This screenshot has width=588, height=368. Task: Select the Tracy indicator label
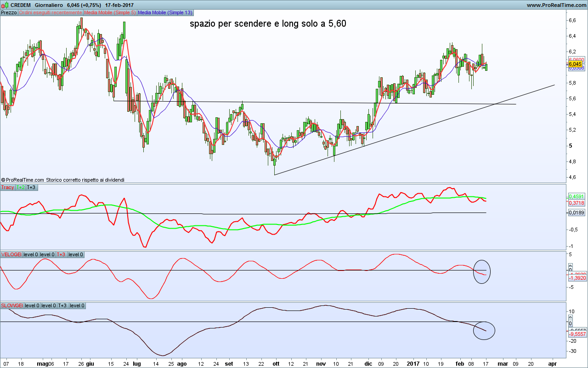[7, 187]
